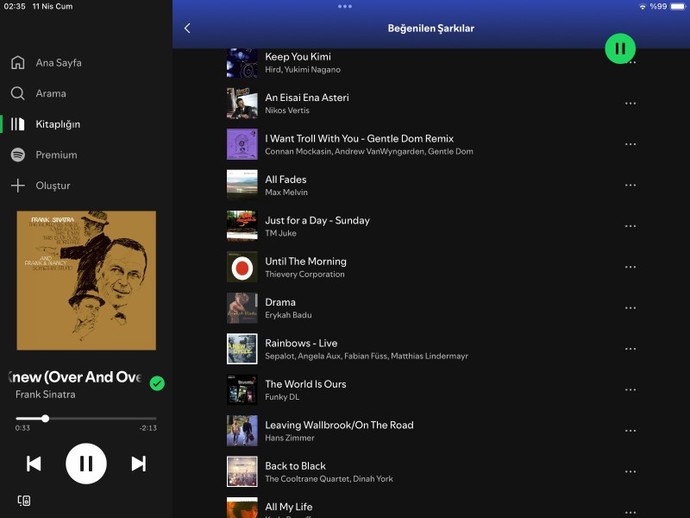Skip to previous track

(34, 463)
